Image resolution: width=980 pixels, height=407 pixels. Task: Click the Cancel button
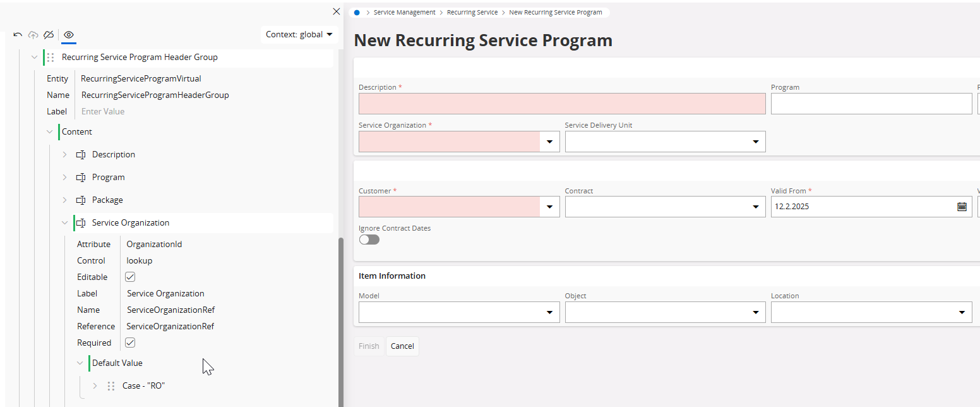click(x=402, y=346)
